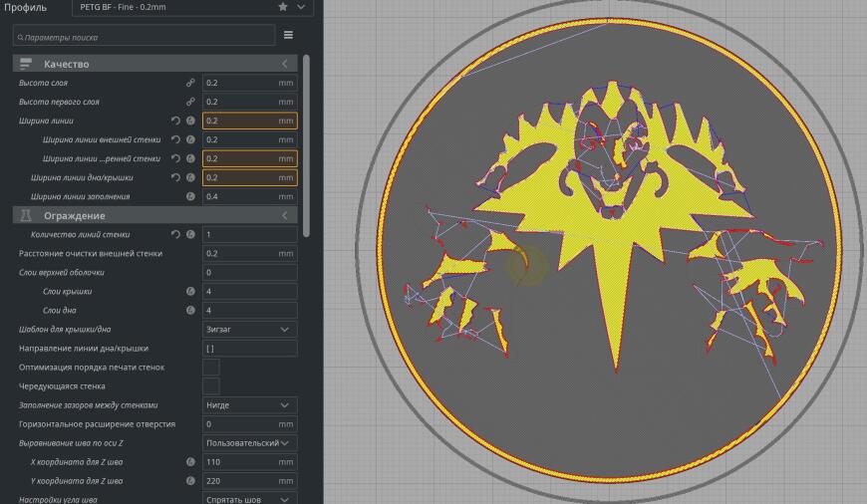Viewport: 867px width, 504px height.
Task: Click the formula icon for Слои дна
Action: tap(190, 310)
